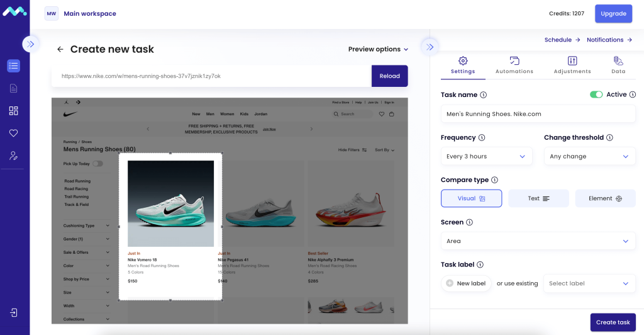
Task: Open the dashboard grid icon in sidebar
Action: [14, 111]
